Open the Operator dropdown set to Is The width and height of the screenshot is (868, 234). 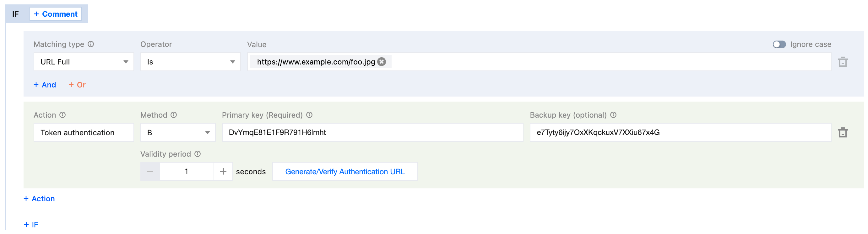point(190,62)
